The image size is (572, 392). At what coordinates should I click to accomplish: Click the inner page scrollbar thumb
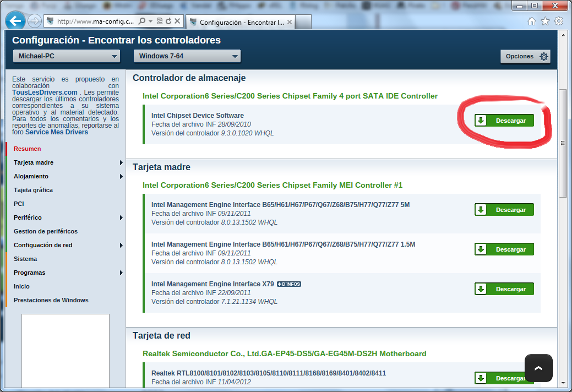(x=563, y=143)
